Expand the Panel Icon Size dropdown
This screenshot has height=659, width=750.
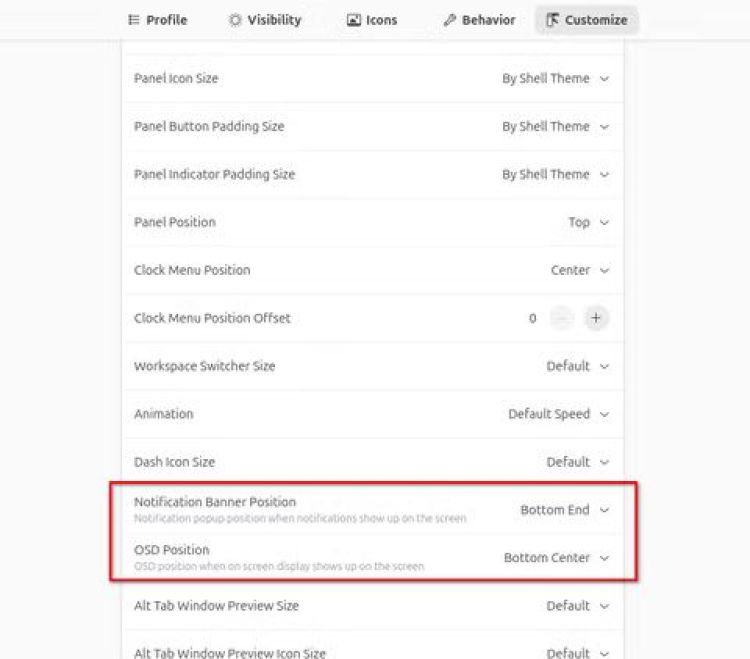[x=555, y=78]
